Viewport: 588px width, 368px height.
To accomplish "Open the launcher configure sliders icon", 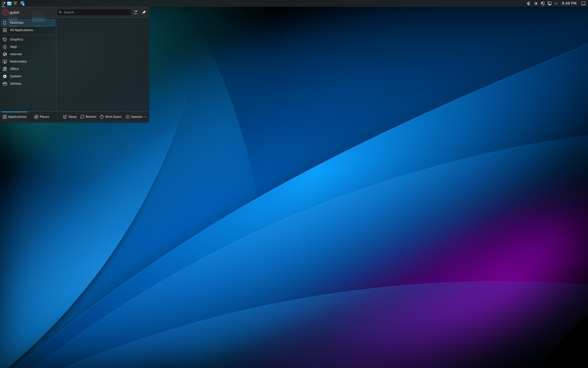I will [x=136, y=12].
